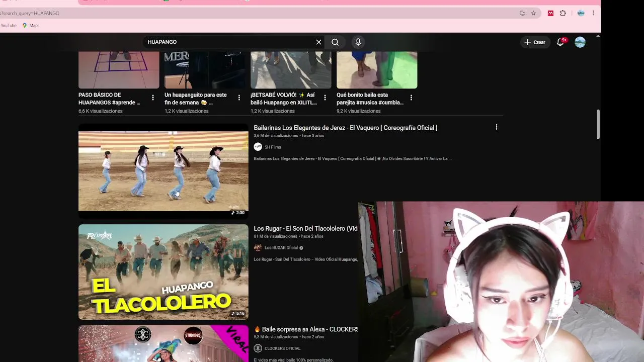Open title Los Rugar - El Son Del Tlacololero
Image resolution: width=644 pixels, height=362 pixels.
click(306, 228)
